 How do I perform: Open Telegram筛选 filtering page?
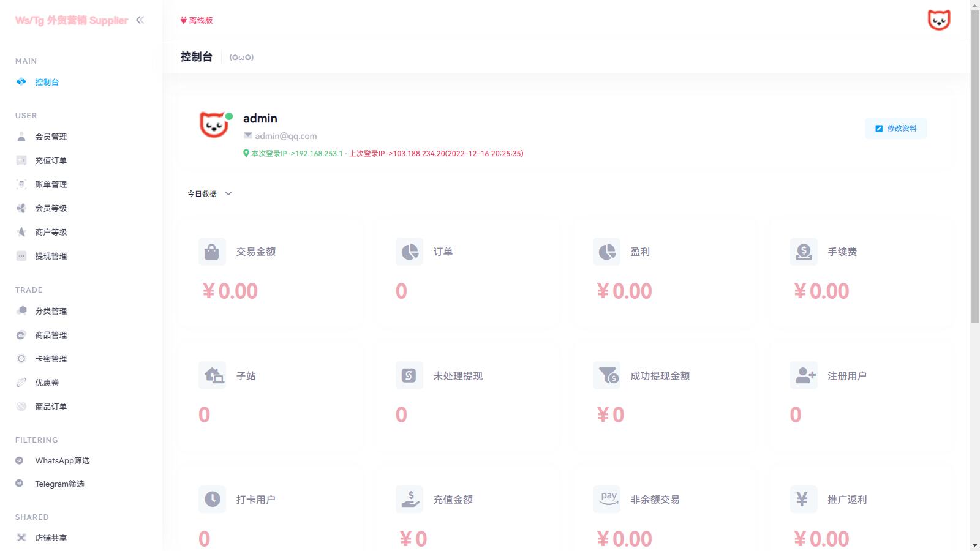tap(59, 484)
